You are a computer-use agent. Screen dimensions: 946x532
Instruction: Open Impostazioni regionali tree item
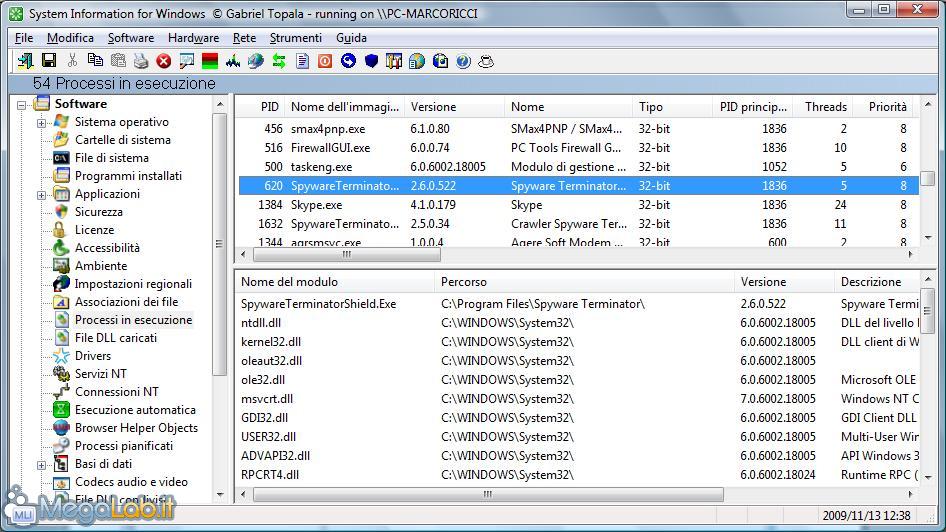133,284
